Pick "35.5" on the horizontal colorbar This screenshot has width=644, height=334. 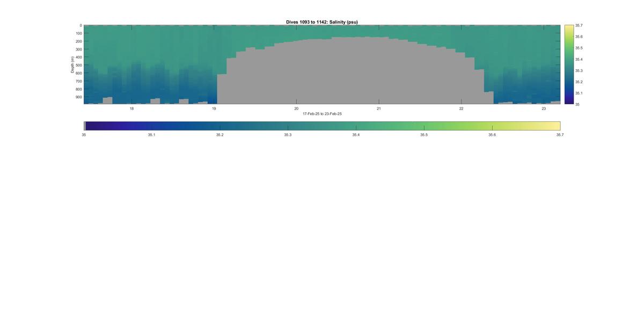pos(424,135)
